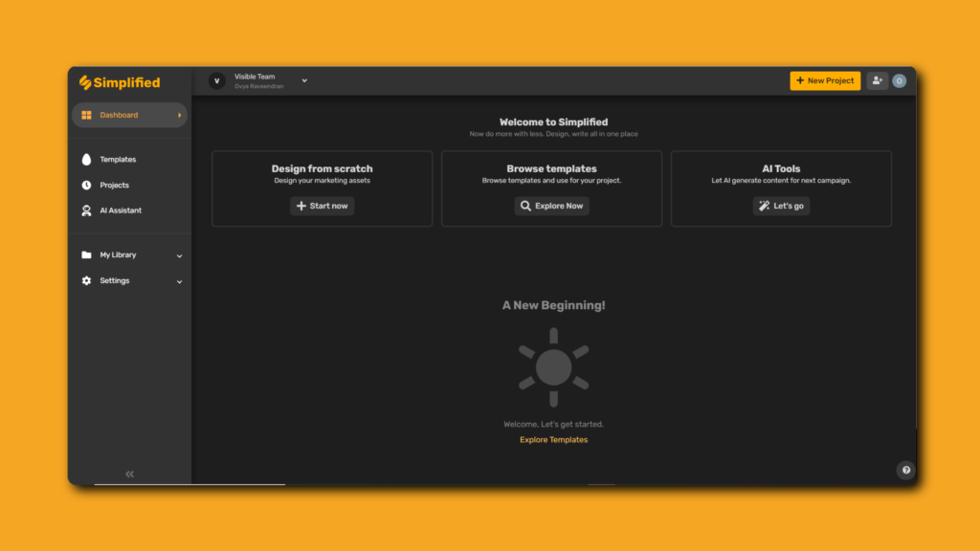Viewport: 980px width, 551px height.
Task: Click the Visible Team name text
Action: click(255, 77)
